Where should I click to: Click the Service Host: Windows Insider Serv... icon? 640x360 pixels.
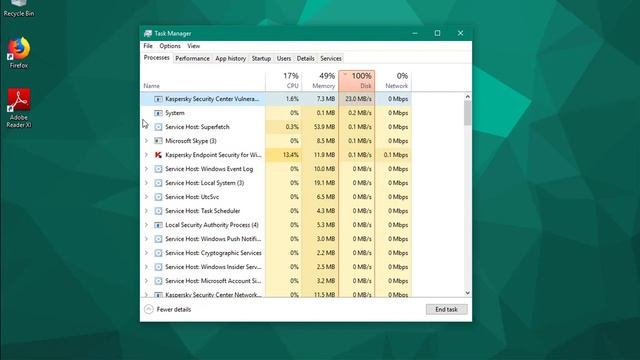[x=158, y=267]
